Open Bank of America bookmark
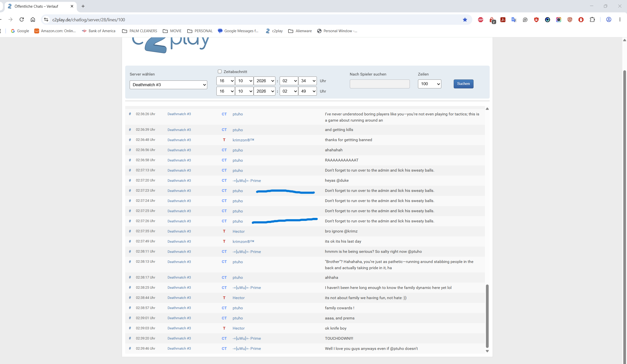The width and height of the screenshot is (627, 364). pos(99,31)
